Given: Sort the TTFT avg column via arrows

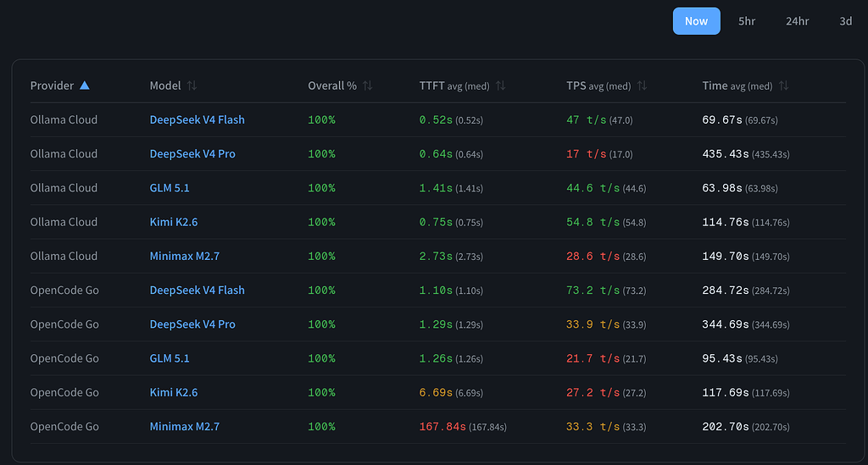Looking at the screenshot, I should point(500,86).
